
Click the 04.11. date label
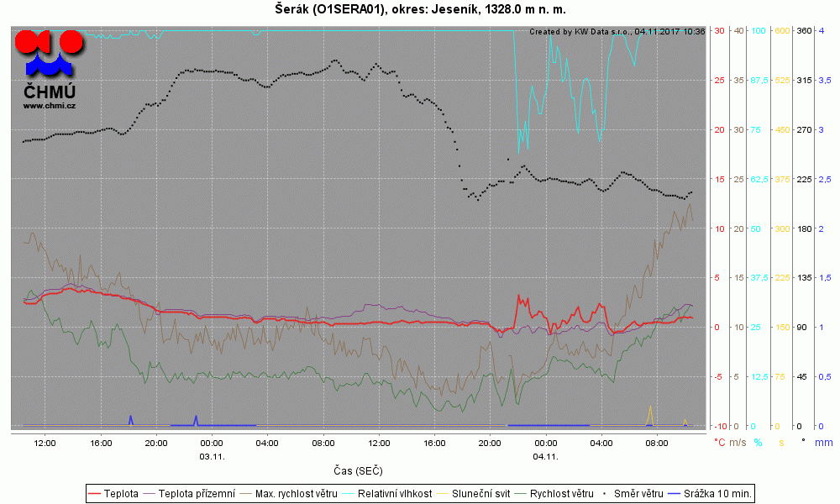[x=545, y=456]
